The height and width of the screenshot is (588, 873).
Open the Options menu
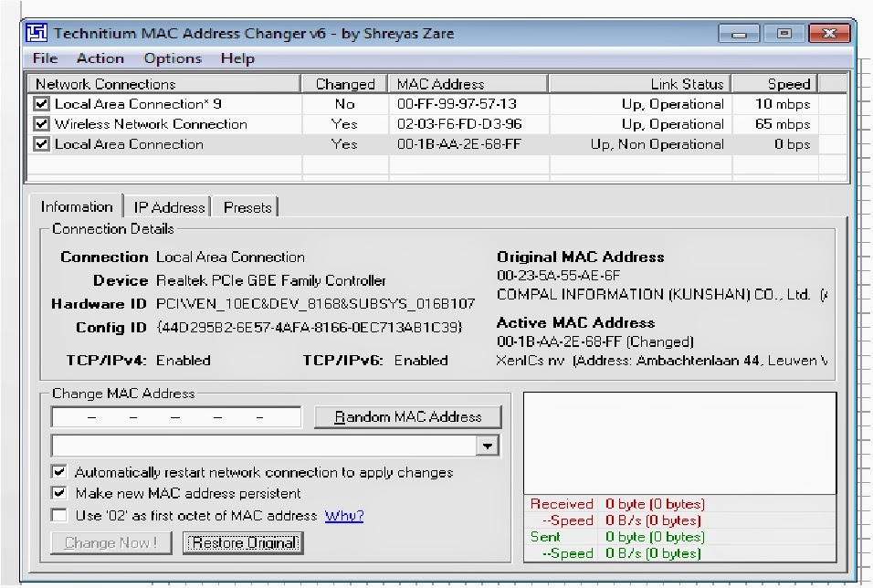[x=172, y=58]
